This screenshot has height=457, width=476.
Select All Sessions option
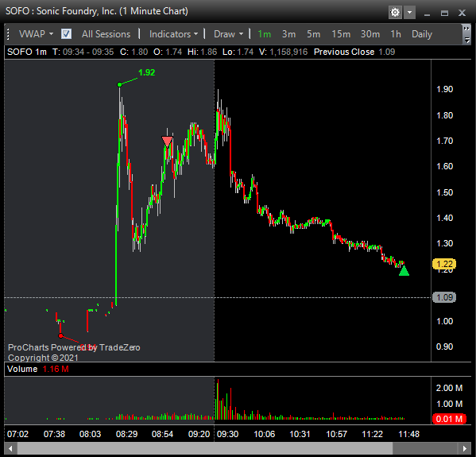pyautogui.click(x=106, y=34)
